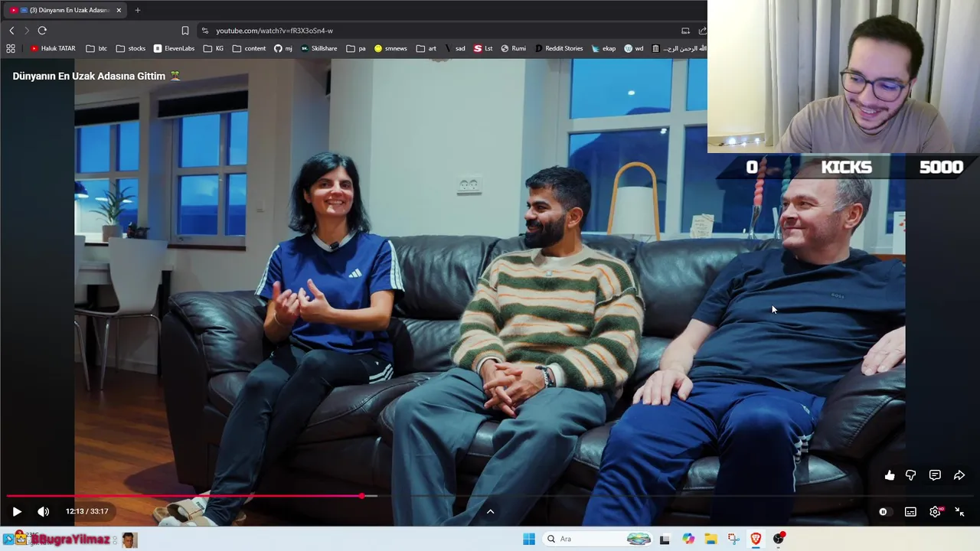
Task: Open site information icon in address bar
Action: click(204, 31)
